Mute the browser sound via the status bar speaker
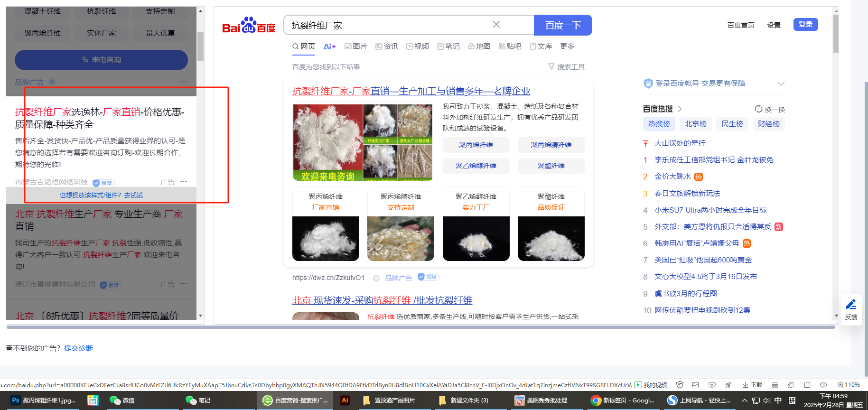 823,385
